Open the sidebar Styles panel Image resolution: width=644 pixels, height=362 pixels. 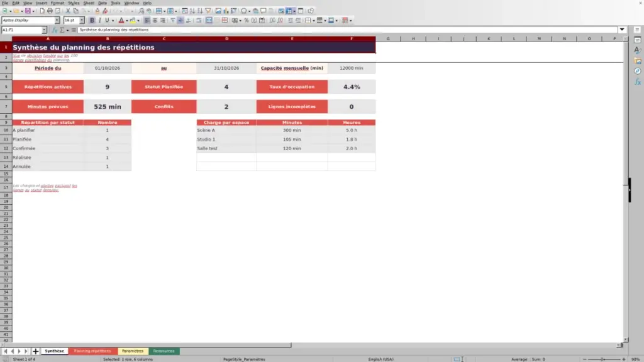point(638,50)
